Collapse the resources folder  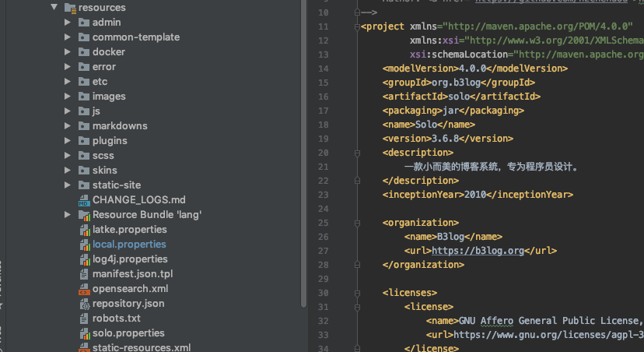[x=54, y=7]
